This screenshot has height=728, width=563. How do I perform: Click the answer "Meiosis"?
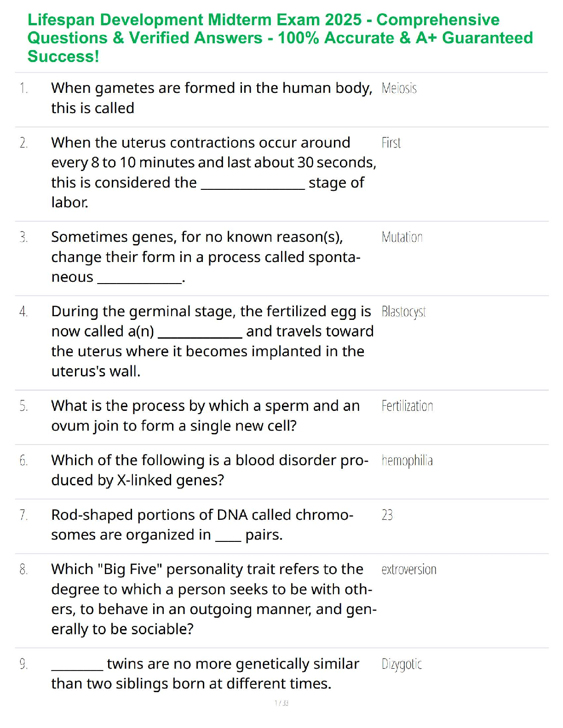click(x=399, y=88)
